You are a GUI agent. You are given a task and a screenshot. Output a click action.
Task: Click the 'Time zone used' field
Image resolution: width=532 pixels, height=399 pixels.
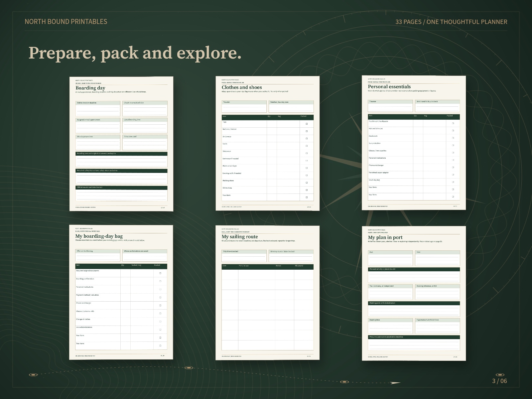[145, 142]
